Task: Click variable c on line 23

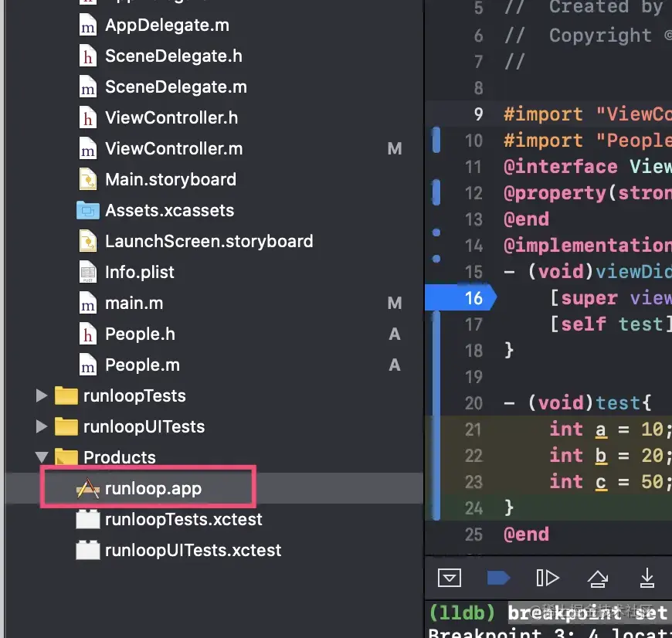Action: [601, 483]
